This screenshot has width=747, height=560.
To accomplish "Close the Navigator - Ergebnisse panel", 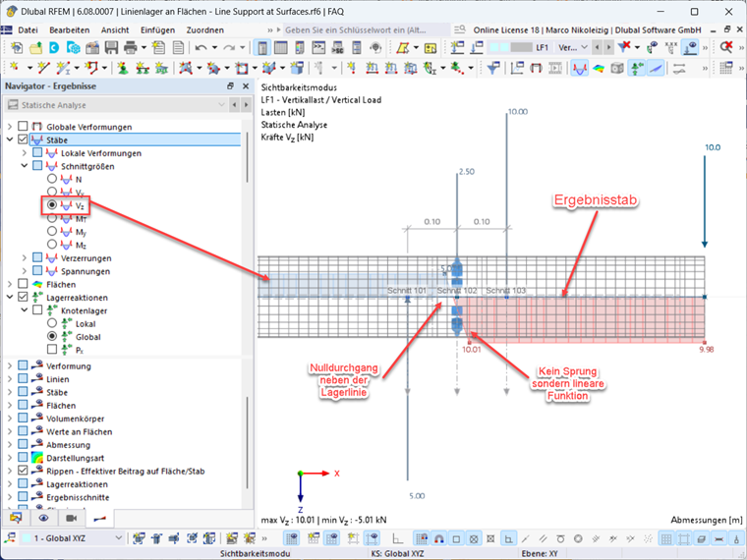I will click(x=246, y=86).
